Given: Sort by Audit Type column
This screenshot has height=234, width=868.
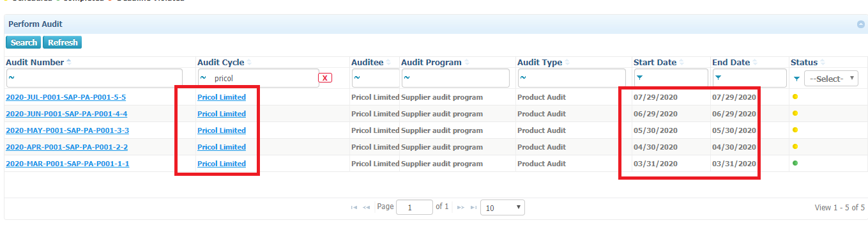Looking at the screenshot, I should click(540, 63).
